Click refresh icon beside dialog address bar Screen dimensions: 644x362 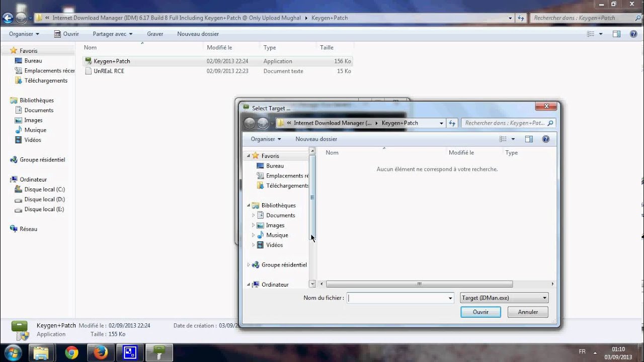(x=452, y=123)
